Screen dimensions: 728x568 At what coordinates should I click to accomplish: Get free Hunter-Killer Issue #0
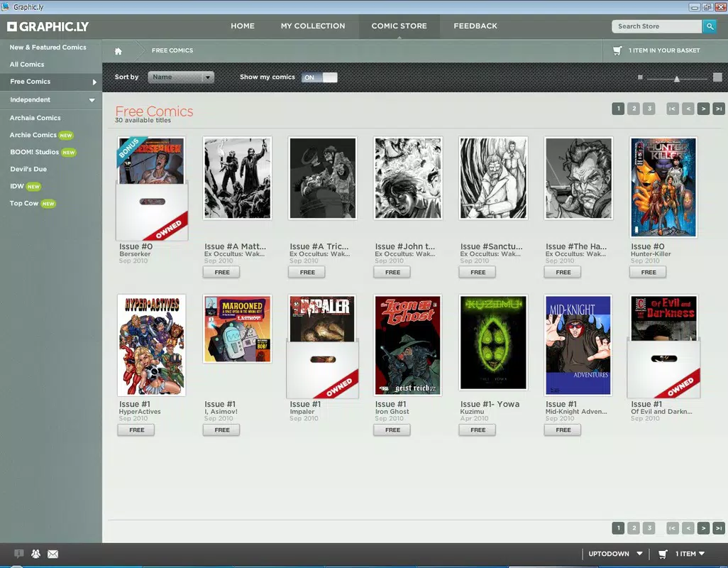tap(648, 272)
